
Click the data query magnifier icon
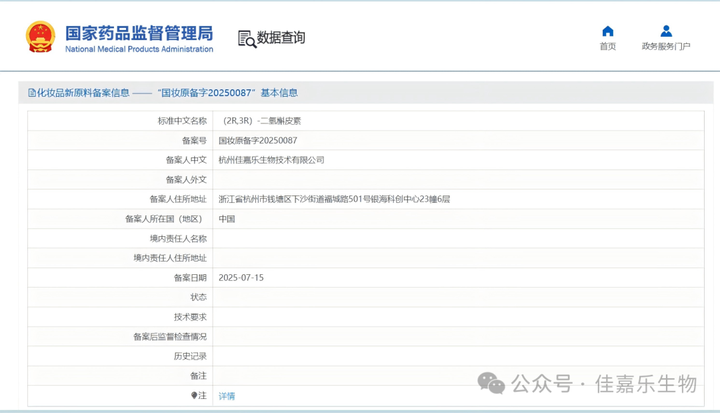tap(247, 39)
